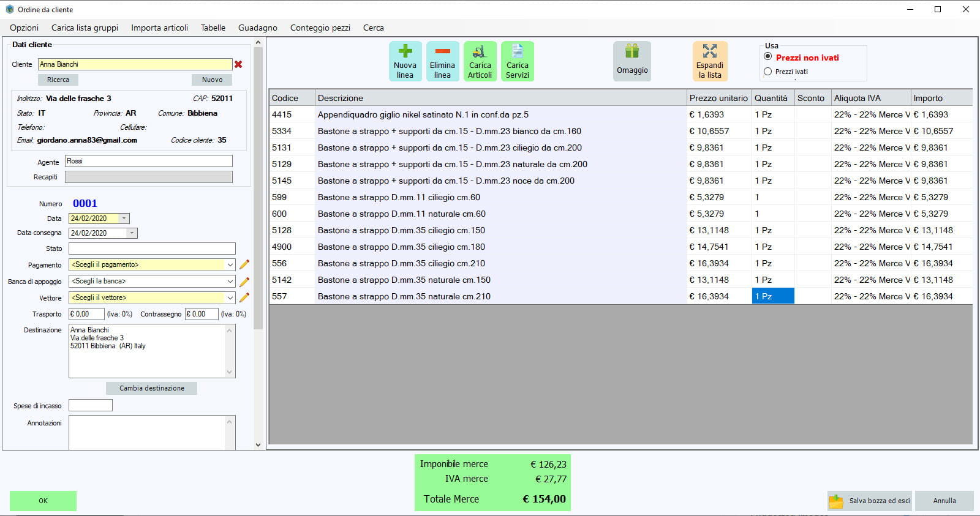
Task: Click the left panel scroll down arrow
Action: [258, 445]
